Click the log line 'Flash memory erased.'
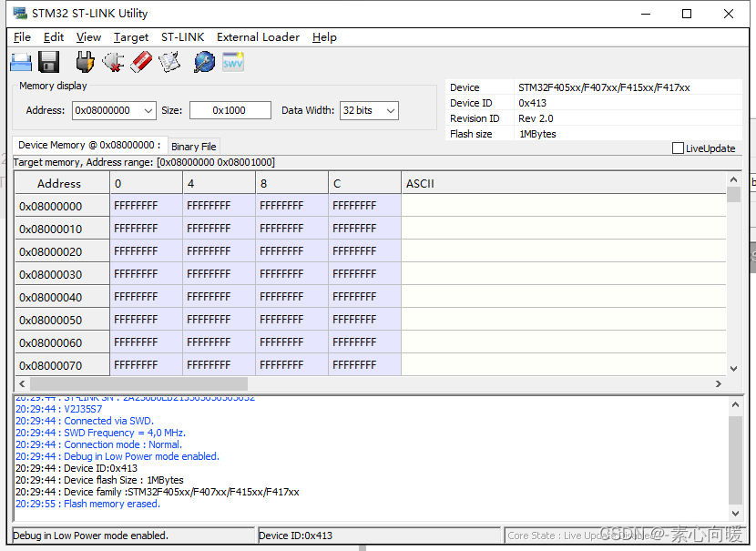This screenshot has height=551, width=756. pyautogui.click(x=87, y=504)
